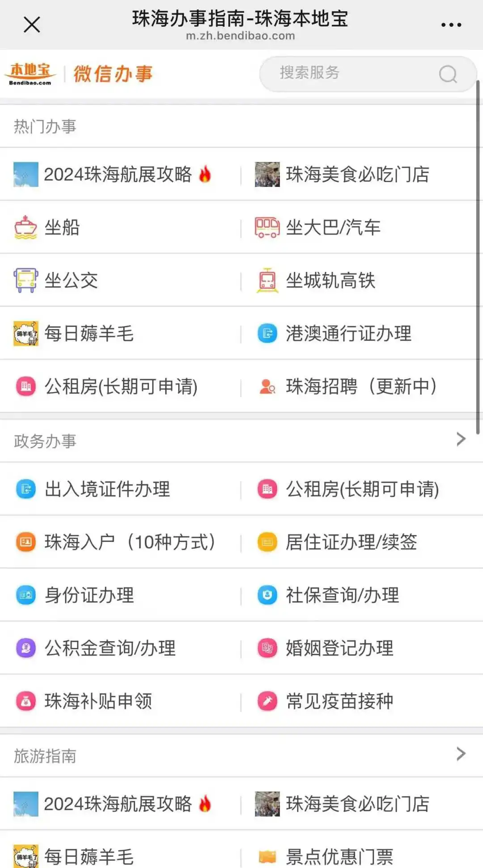Screen dimensions: 483x868
Task: Tap the 珠海美食必吃门店 thumbnail in 热门办事
Action: pyautogui.click(x=267, y=174)
